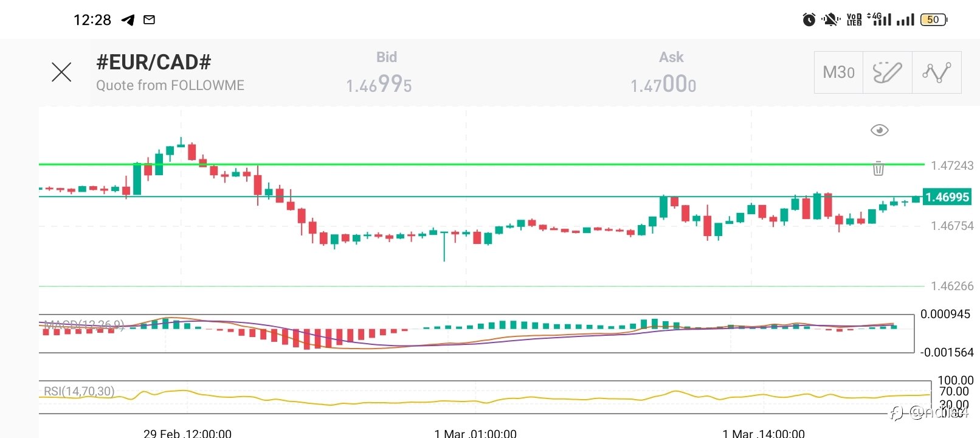
Task: Delete the green line with trash icon
Action: point(878,168)
